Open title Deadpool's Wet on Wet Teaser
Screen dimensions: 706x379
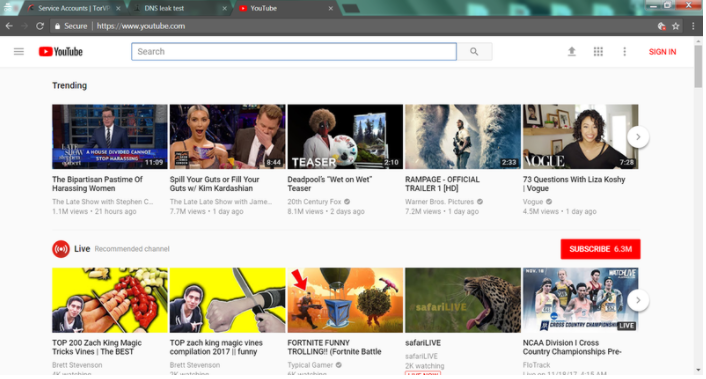click(330, 184)
